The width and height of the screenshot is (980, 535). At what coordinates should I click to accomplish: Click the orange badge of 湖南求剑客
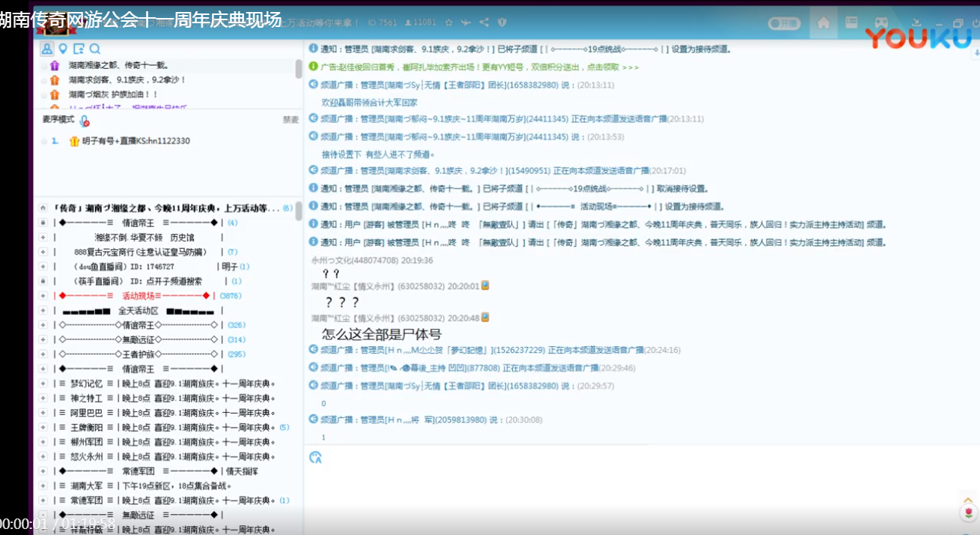coord(54,80)
